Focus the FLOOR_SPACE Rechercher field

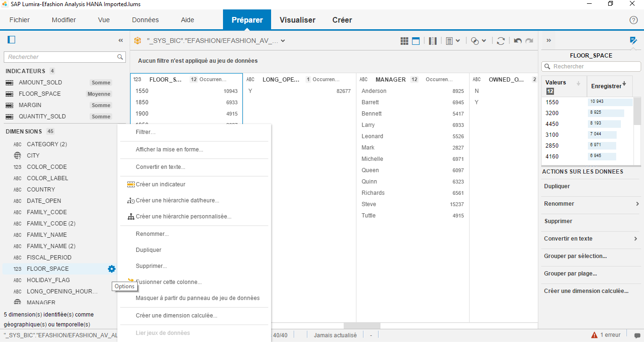pyautogui.click(x=591, y=67)
